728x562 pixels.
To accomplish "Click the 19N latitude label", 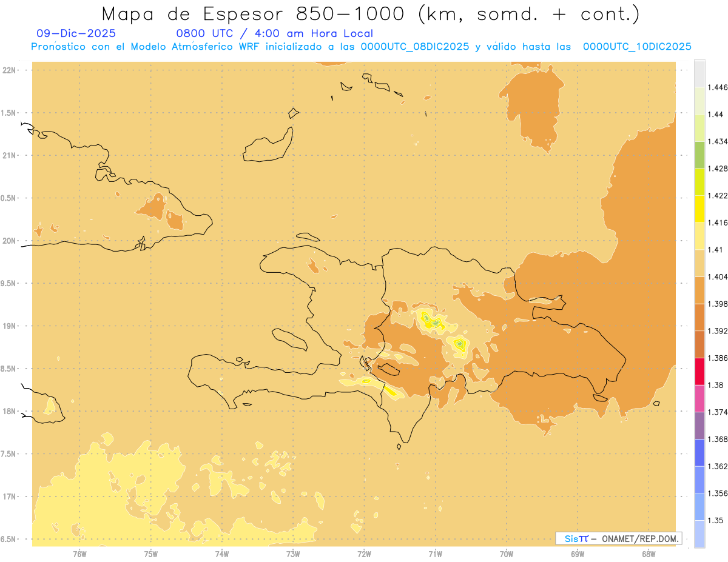I will [x=9, y=326].
